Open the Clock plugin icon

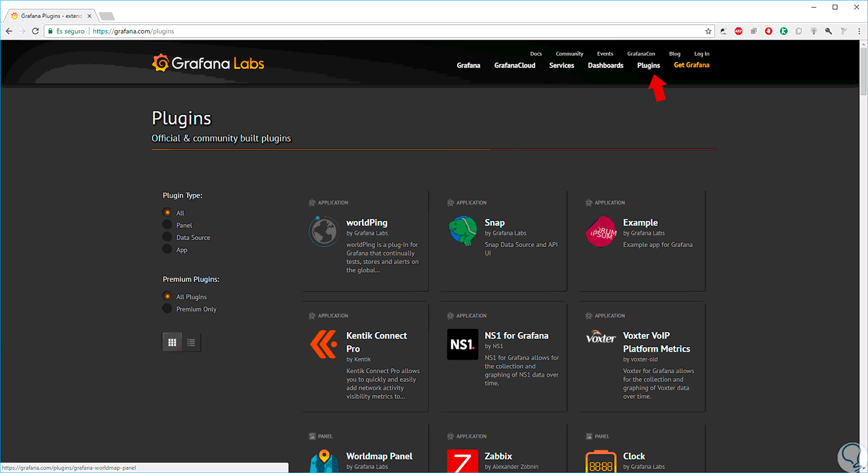[601, 461]
